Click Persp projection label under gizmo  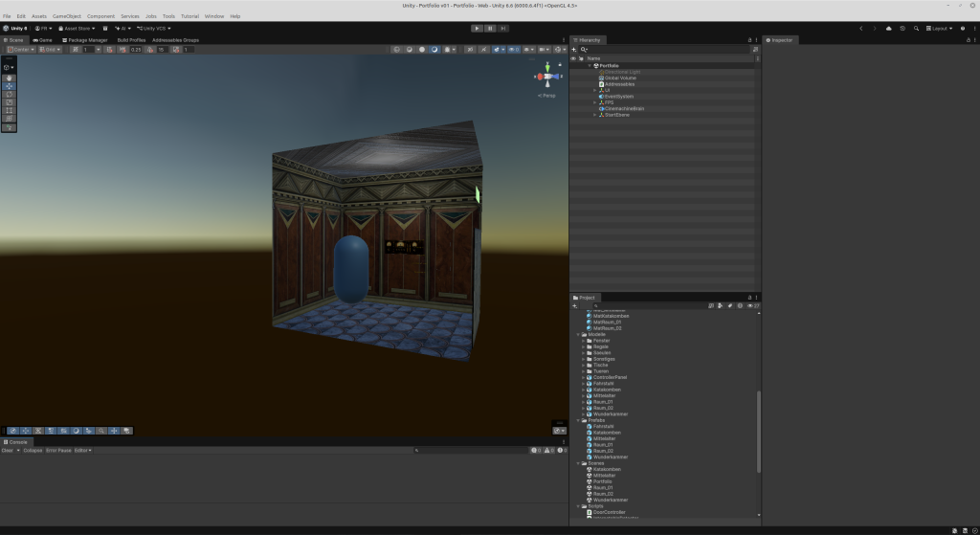coord(546,96)
